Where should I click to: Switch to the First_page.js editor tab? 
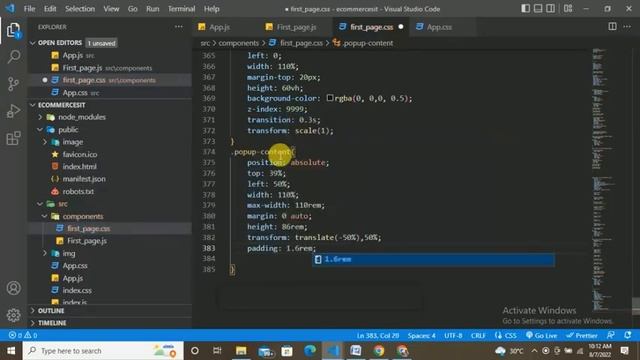pos(296,27)
